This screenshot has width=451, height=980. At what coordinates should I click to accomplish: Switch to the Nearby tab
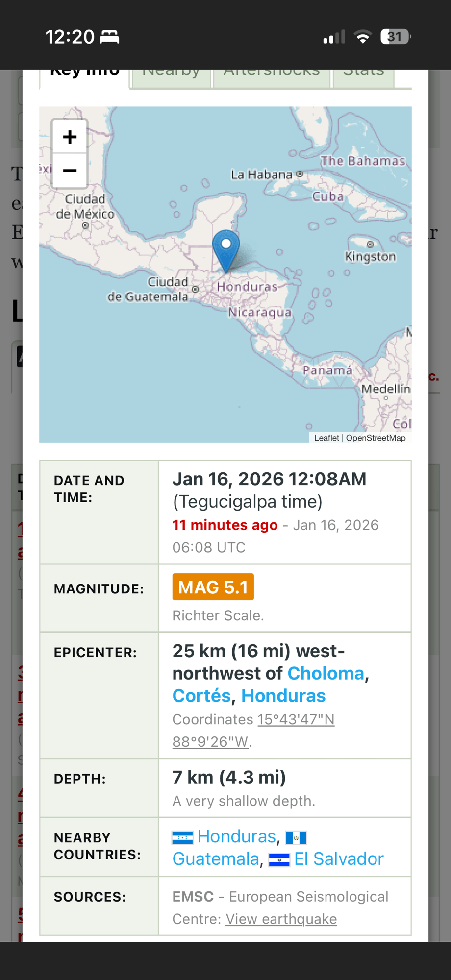(171, 76)
